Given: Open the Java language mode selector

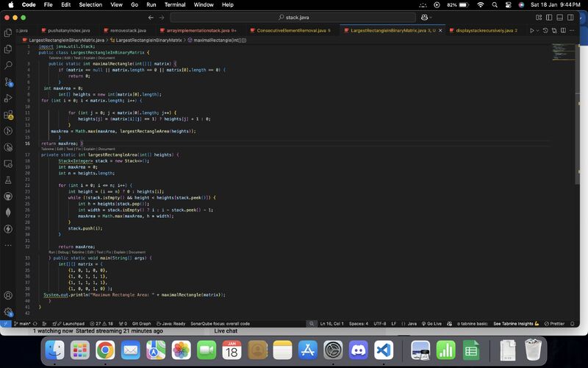Looking at the screenshot, I should 412,323.
